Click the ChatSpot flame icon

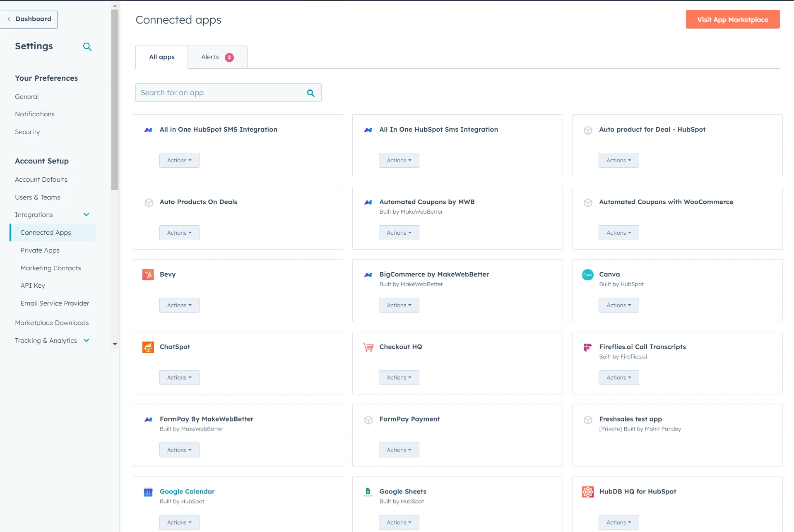point(148,347)
